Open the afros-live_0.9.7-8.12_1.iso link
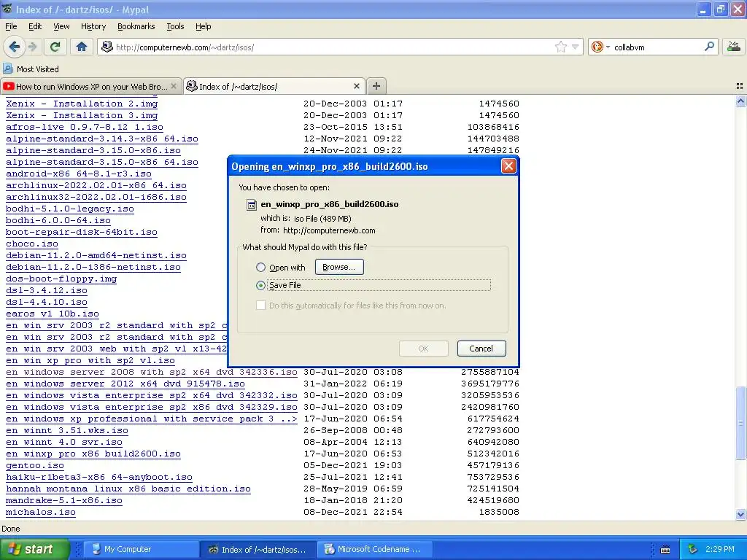Viewport: 747px width, 560px height. pos(85,127)
